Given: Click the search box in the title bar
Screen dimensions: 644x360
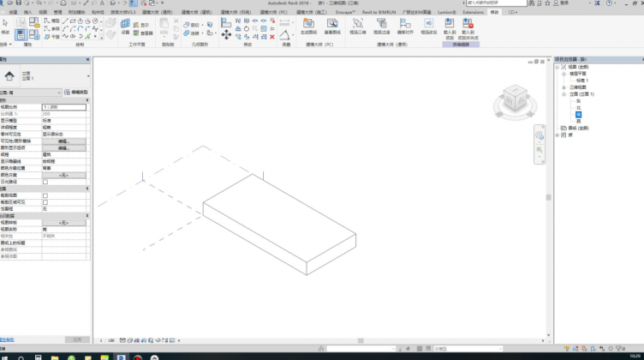Looking at the screenshot, I should [496, 3].
